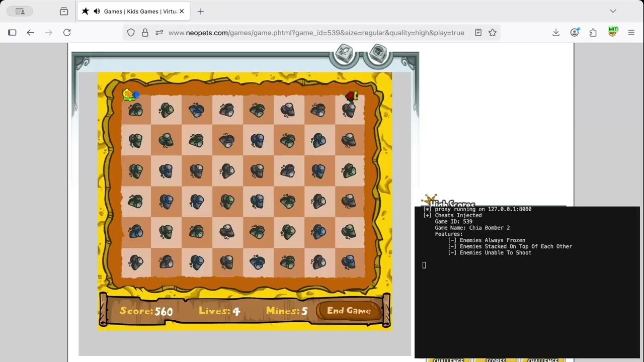Open a new tab with the plus button
644x362 pixels.
tap(201, 11)
